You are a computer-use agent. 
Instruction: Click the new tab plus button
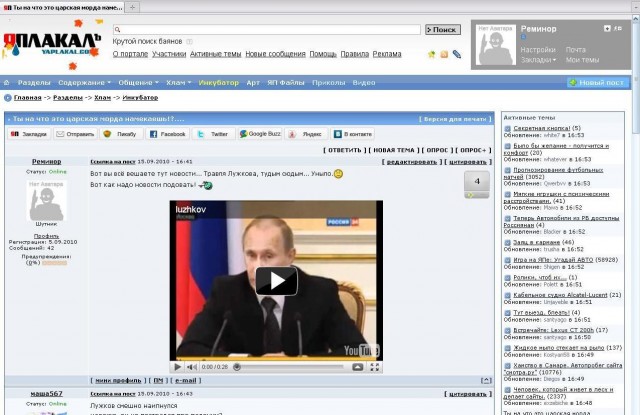tap(132, 7)
